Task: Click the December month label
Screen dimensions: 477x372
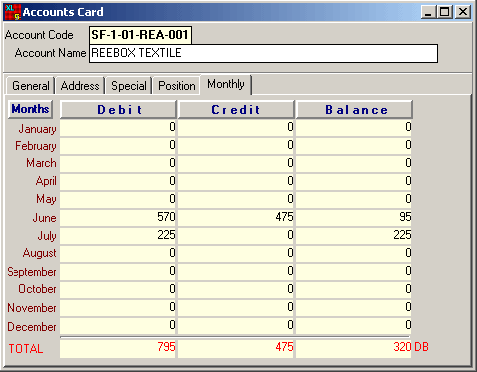Action: tap(32, 327)
